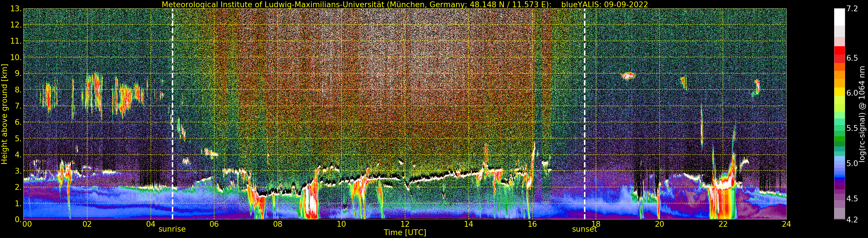Click the white dashed sunset marker line
This screenshot has width=868, height=238.
585,114
